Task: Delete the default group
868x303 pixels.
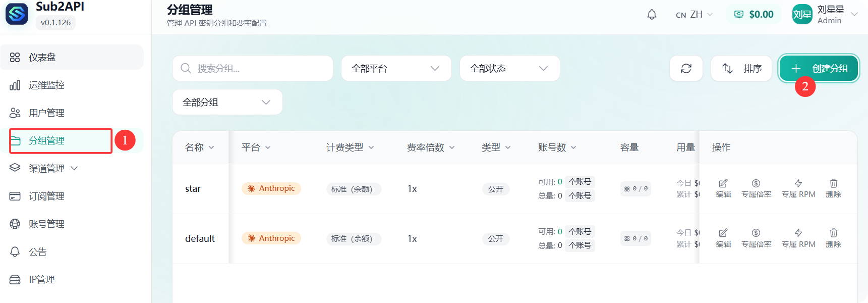Action: point(833,238)
